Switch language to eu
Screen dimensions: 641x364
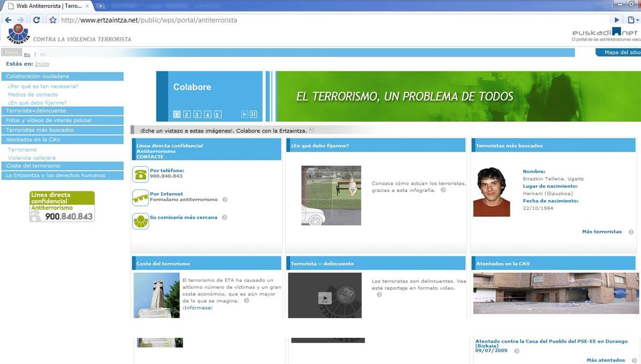(27, 54)
